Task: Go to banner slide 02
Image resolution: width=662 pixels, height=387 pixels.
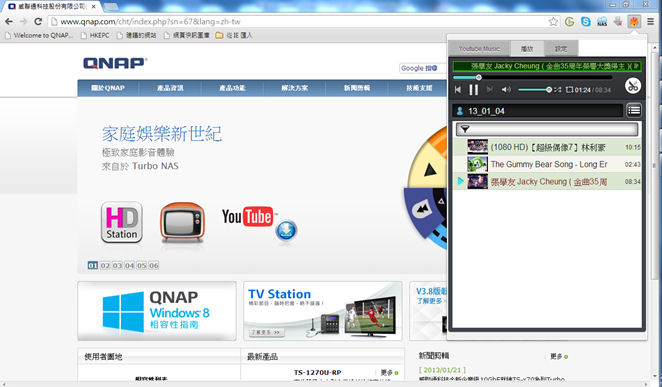Action: coord(105,265)
